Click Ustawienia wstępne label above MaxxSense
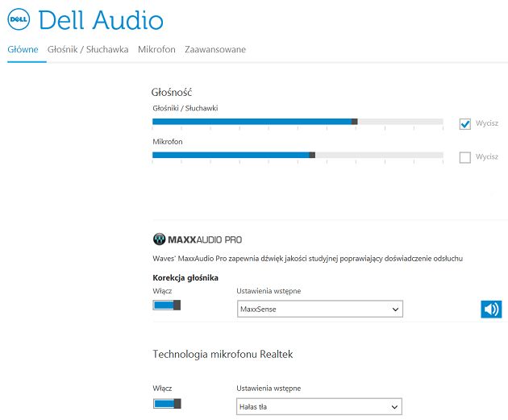The width and height of the screenshot is (508, 420). [269, 291]
